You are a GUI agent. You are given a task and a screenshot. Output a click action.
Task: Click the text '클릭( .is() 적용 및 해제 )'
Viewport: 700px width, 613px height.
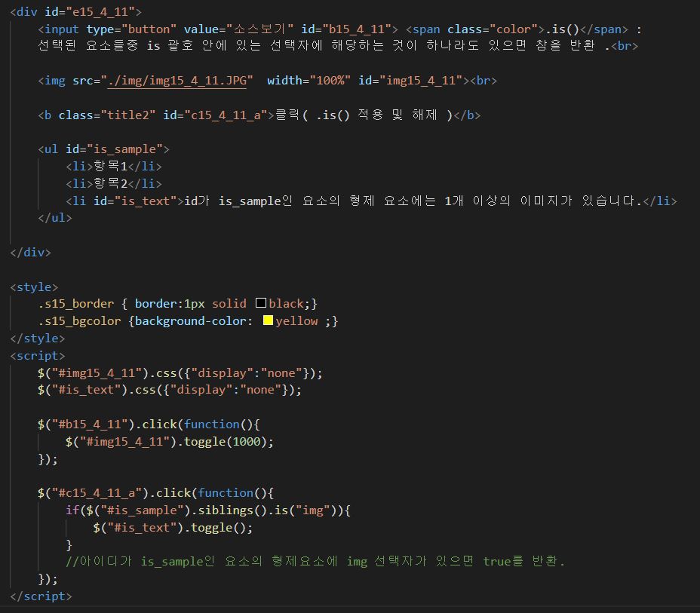click(x=364, y=115)
